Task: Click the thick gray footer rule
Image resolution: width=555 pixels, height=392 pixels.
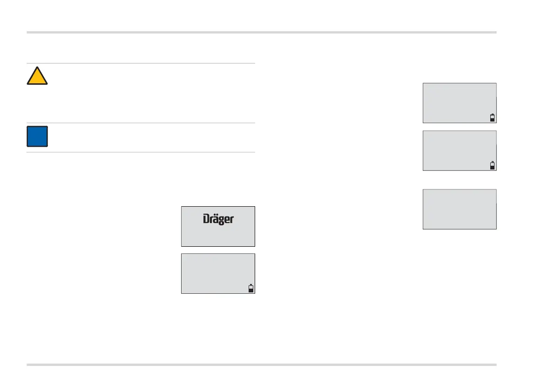Action: click(262, 365)
